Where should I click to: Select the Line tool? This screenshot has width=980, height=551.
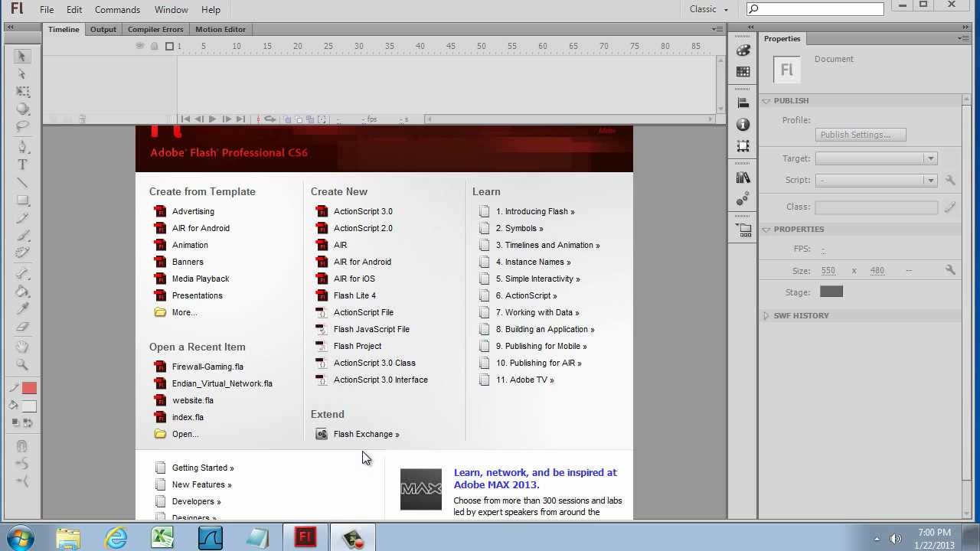22,183
